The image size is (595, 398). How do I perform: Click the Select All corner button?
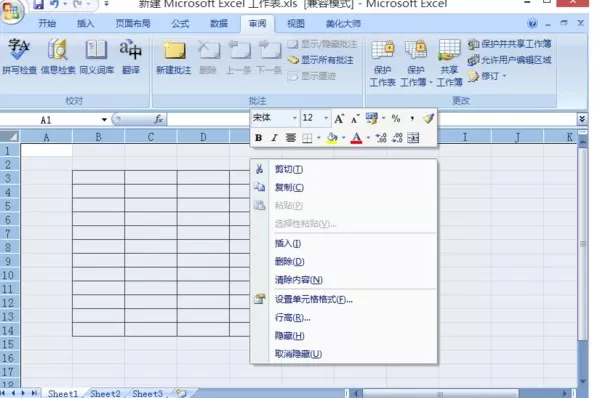(10, 137)
